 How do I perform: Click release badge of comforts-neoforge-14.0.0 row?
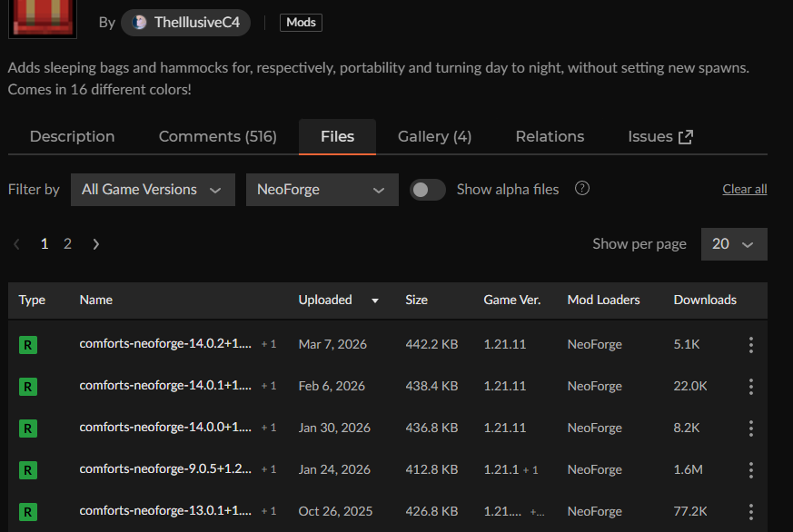point(28,428)
